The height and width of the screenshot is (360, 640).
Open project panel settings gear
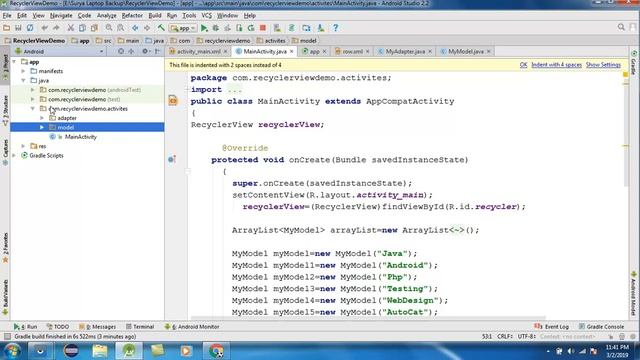point(145,51)
